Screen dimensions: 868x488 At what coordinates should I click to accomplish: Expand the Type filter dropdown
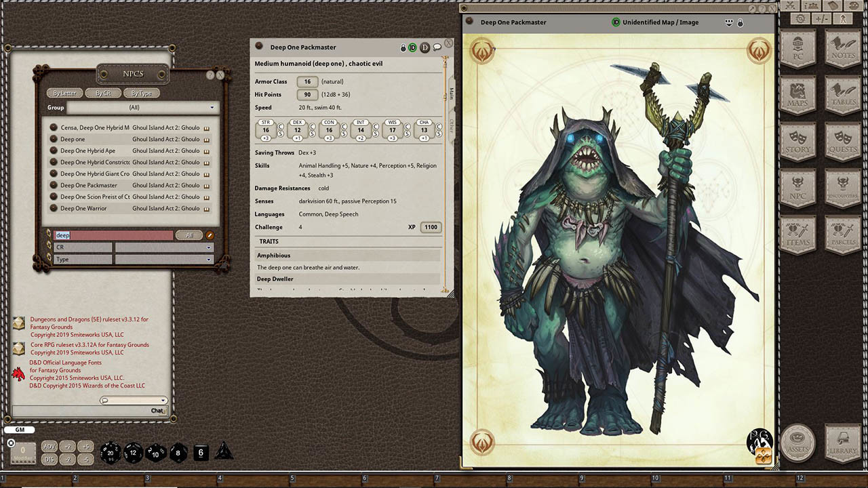(163, 260)
